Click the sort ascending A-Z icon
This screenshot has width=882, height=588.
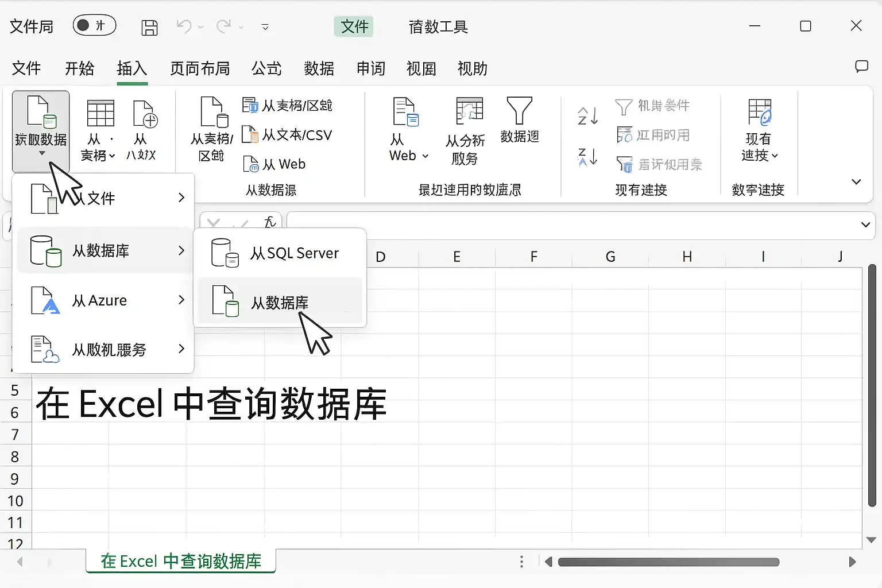click(587, 116)
